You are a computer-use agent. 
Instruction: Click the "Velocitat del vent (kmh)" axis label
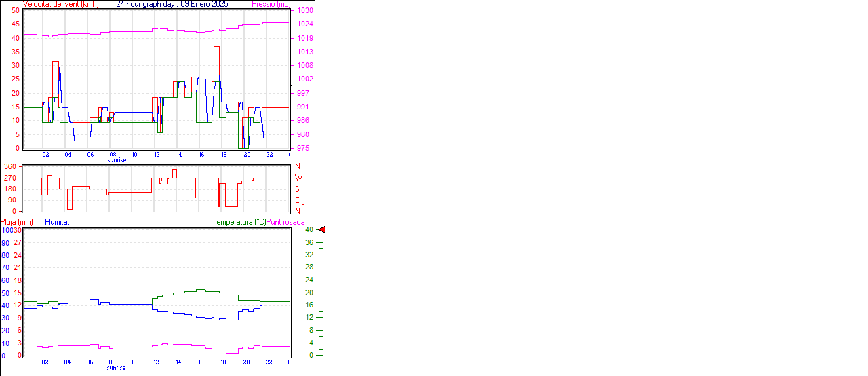tap(61, 4)
